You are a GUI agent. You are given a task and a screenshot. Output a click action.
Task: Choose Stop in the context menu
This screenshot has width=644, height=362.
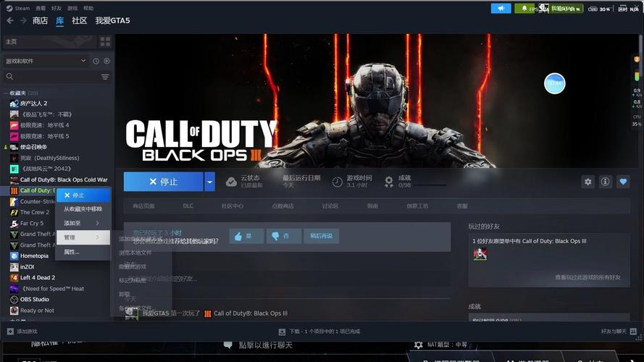(83, 195)
